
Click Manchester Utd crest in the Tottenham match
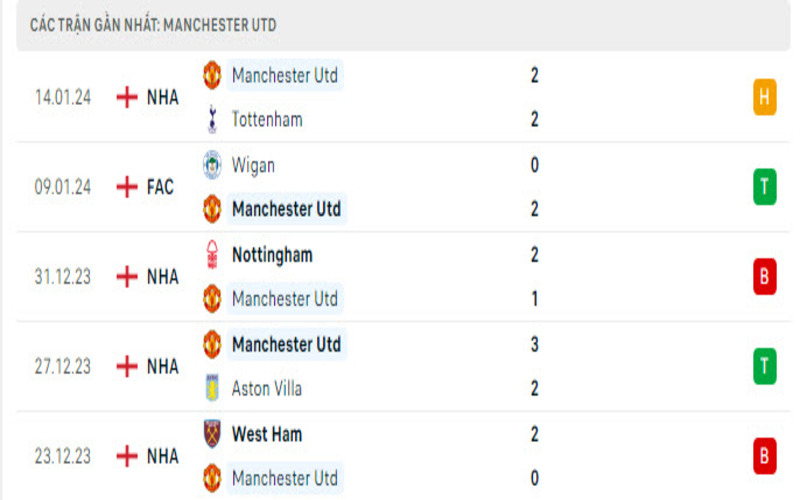212,75
